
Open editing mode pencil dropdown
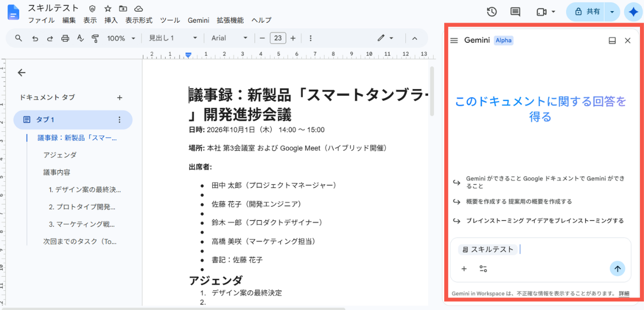click(385, 38)
